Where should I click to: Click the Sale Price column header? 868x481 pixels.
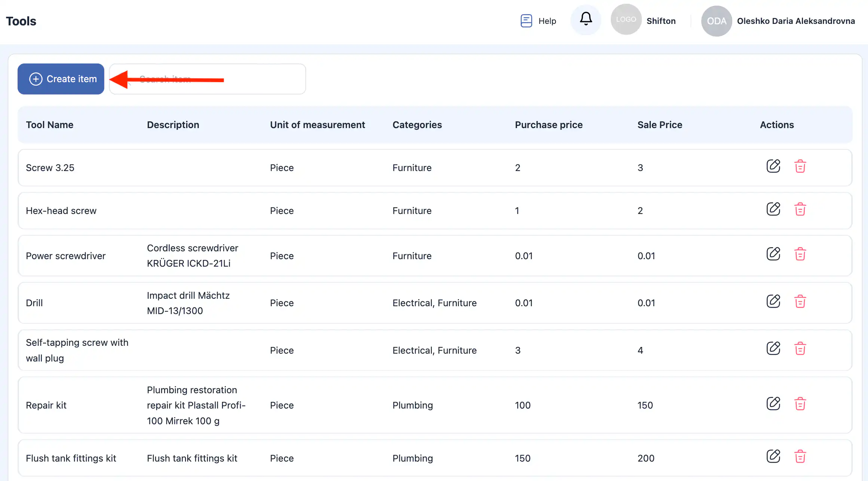(659, 125)
